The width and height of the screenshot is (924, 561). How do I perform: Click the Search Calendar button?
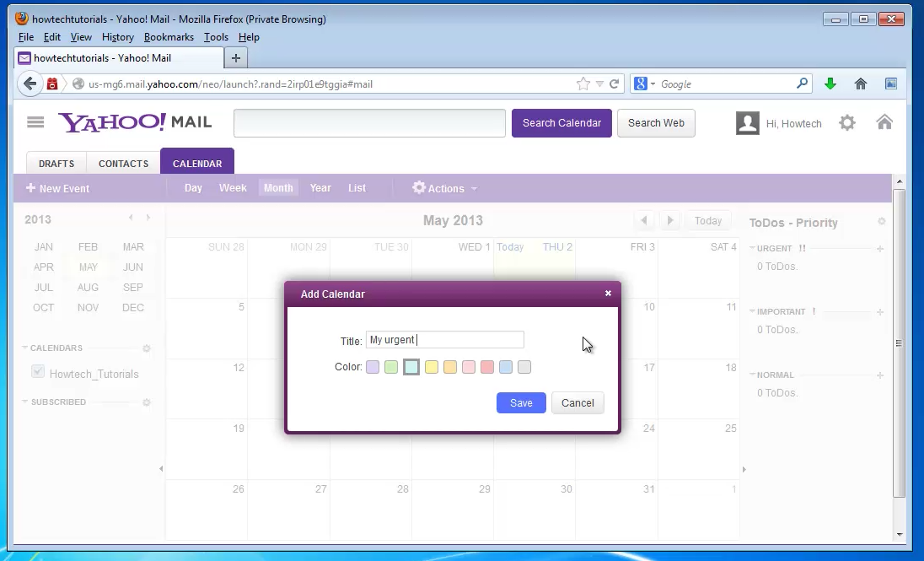tap(561, 123)
